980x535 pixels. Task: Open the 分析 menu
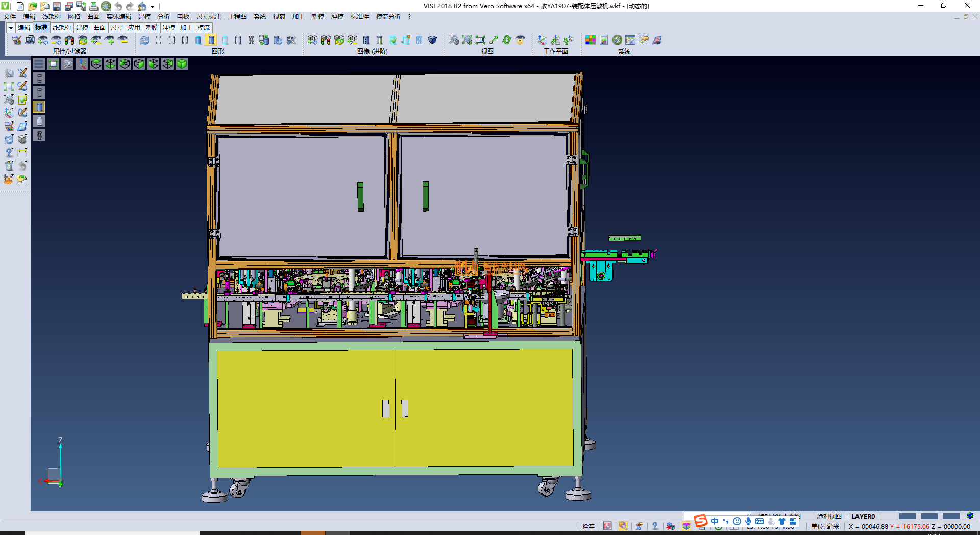(x=163, y=17)
